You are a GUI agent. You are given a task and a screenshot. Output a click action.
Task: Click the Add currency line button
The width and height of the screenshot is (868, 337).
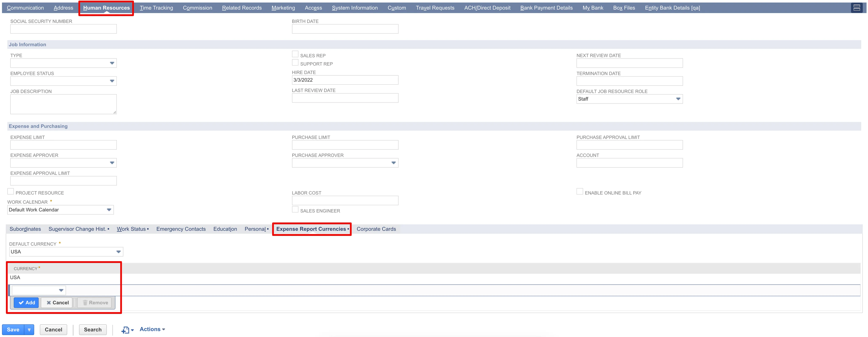tap(26, 303)
